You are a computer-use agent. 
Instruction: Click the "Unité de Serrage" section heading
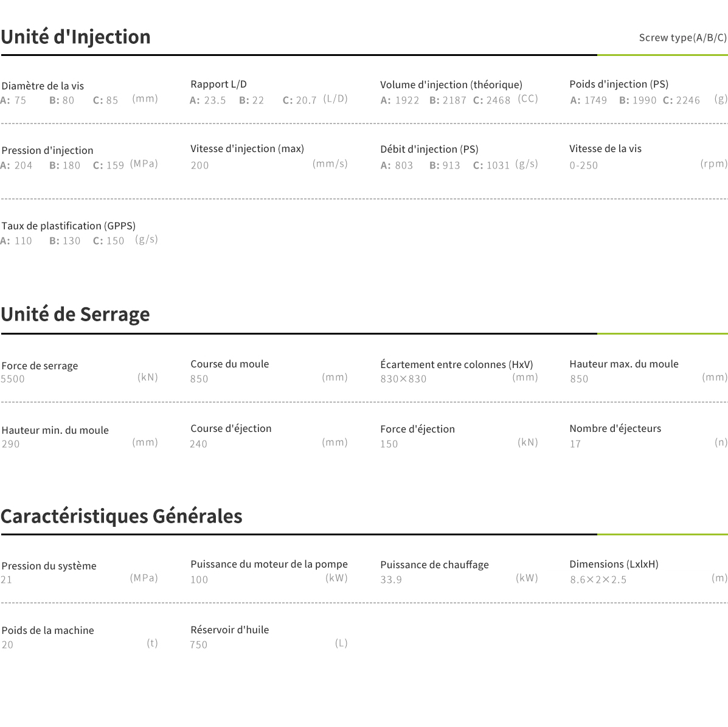[75, 315]
